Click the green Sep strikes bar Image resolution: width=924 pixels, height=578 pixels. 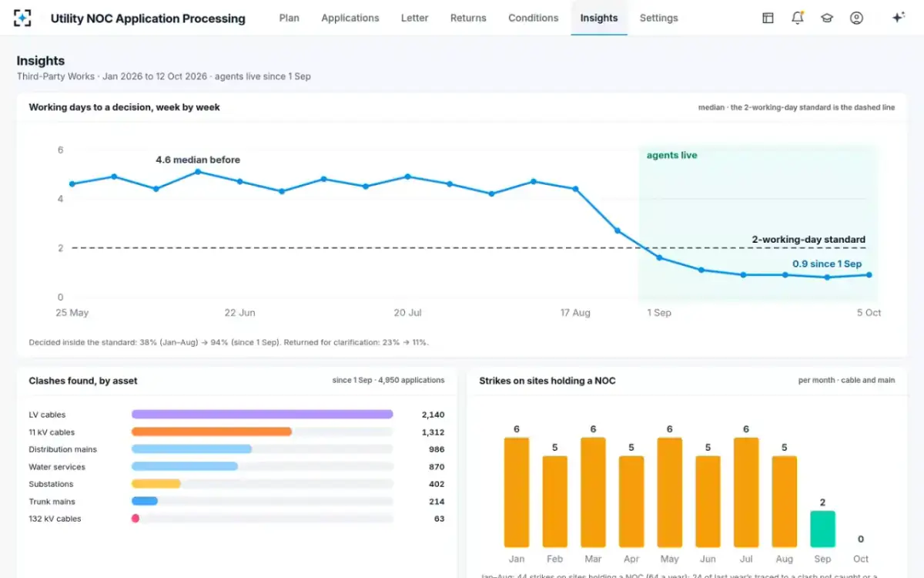822,529
